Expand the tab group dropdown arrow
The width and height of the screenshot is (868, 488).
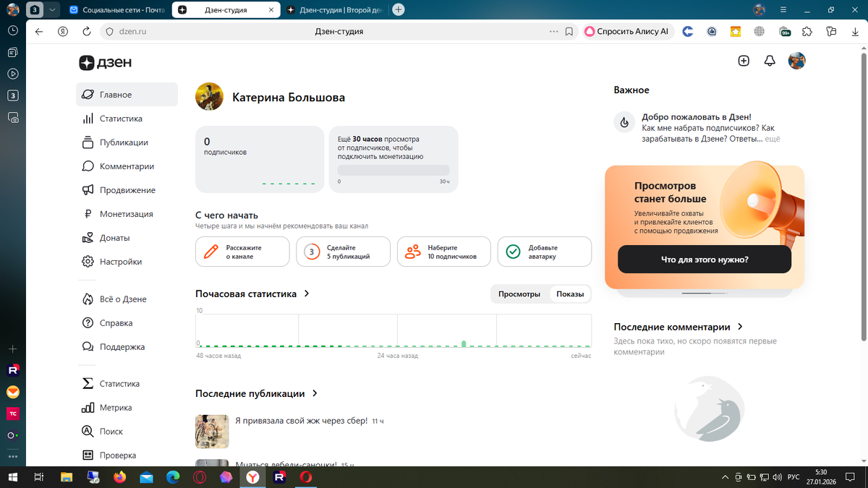coord(53,10)
